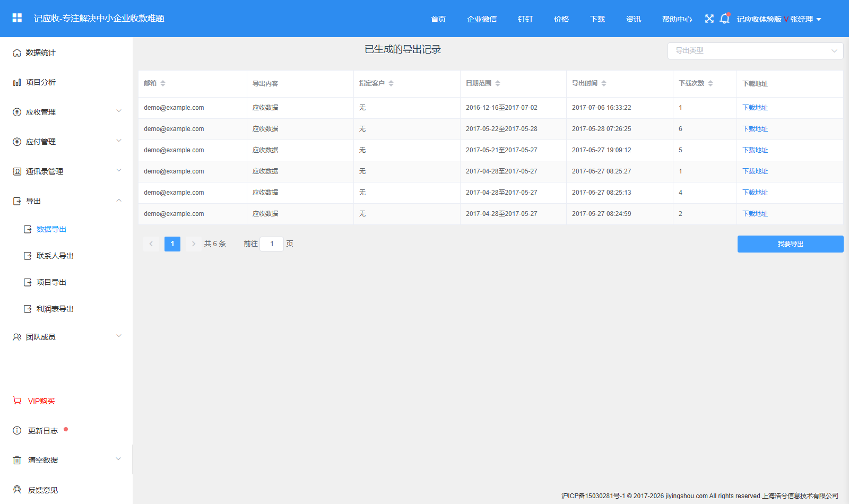Screen dimensions: 849x504
Task: Click the 更新日志 info icon
Action: (17, 430)
